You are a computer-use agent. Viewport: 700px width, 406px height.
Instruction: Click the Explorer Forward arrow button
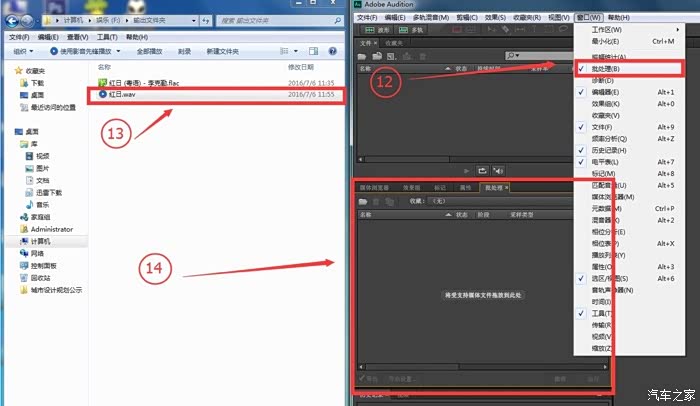click(x=27, y=21)
